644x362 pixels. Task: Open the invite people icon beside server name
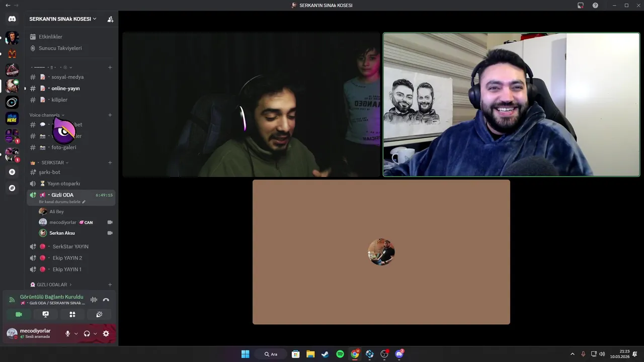pyautogui.click(x=110, y=19)
